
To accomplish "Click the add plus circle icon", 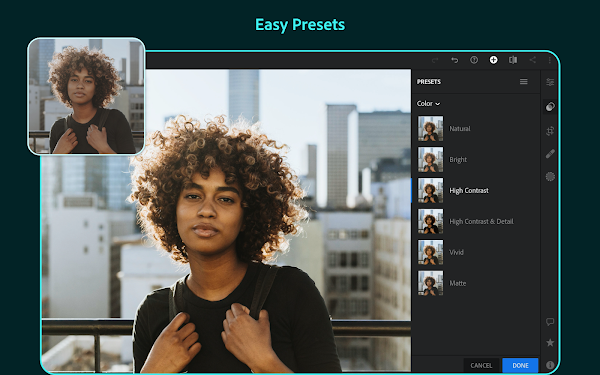I will click(494, 60).
